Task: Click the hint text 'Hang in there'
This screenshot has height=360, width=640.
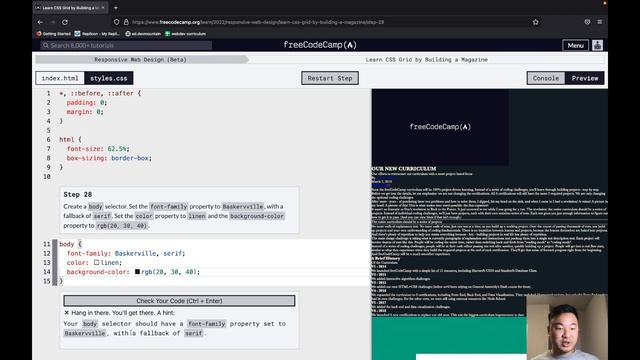Action: 123,313
